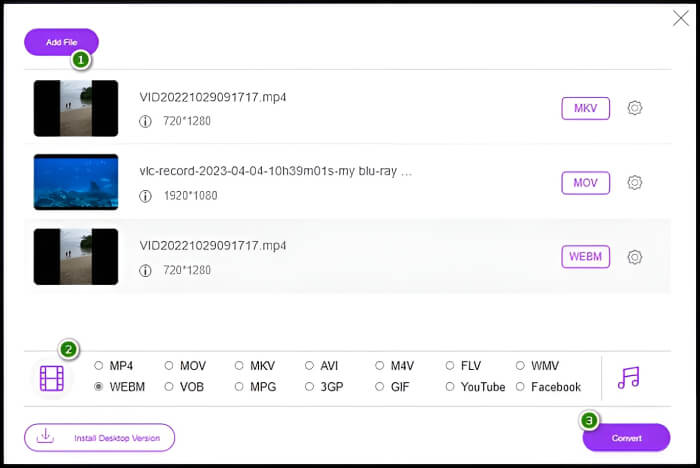Click Install Desktop Version button

[x=100, y=438]
